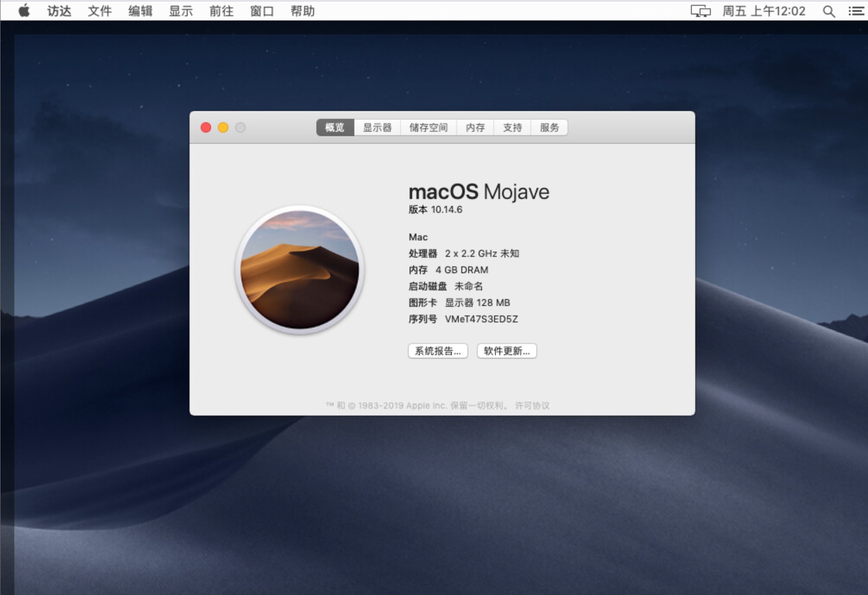868x595 pixels.
Task: Click the 软件更新... button
Action: coord(506,351)
